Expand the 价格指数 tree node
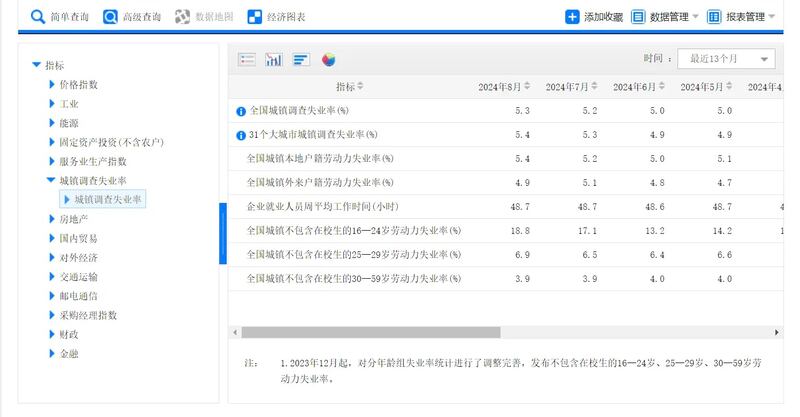The width and height of the screenshot is (800, 417). click(x=52, y=85)
